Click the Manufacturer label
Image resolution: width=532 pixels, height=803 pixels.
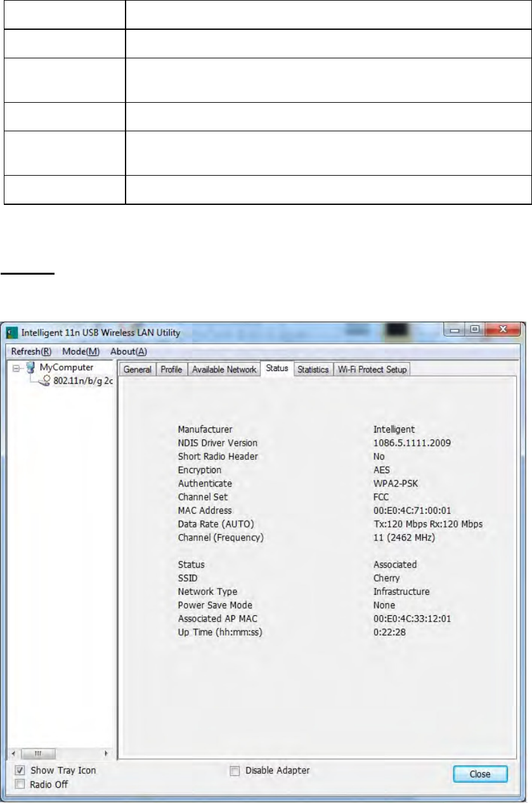tap(205, 429)
